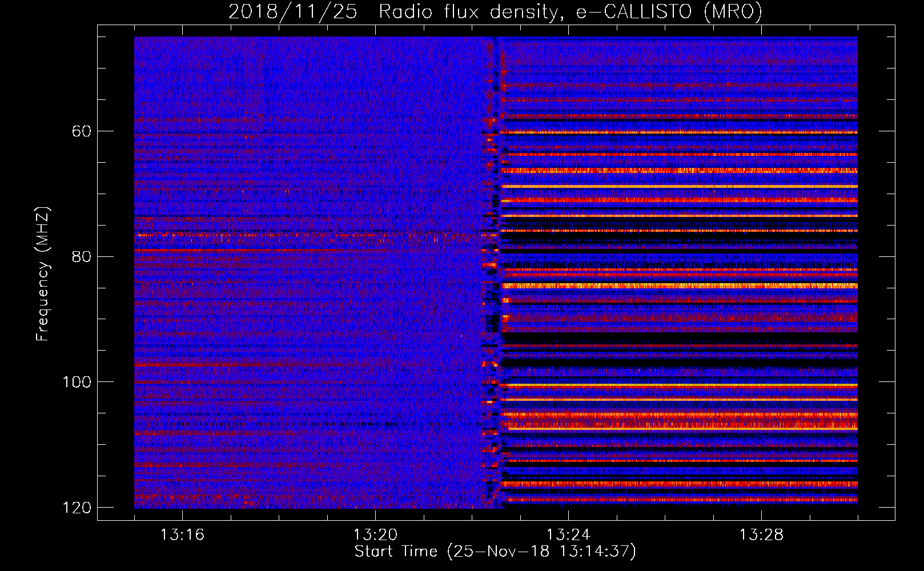Screen dimensions: 924x571
Task: Select the 80 frequency tick label
Action: coord(82,256)
